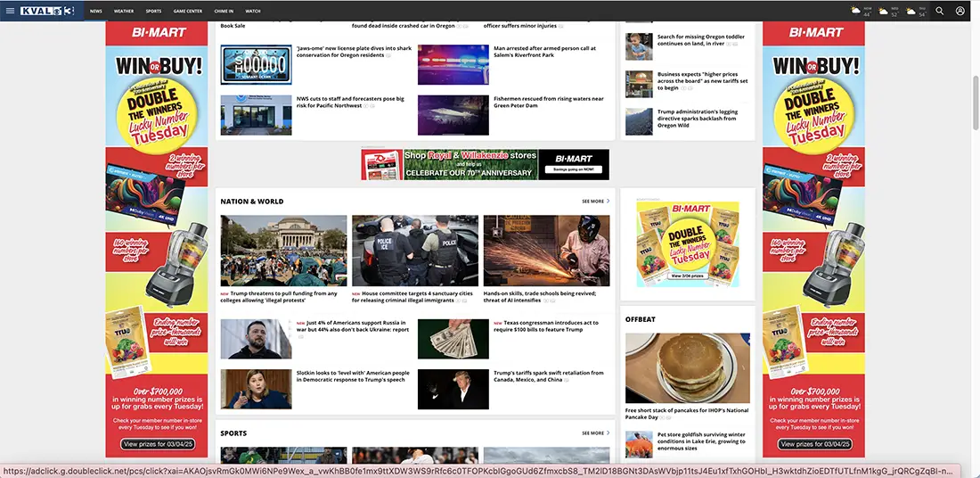Open Texas congressman $100 bills article
Viewport: 980px width, 478px height.
(x=545, y=326)
